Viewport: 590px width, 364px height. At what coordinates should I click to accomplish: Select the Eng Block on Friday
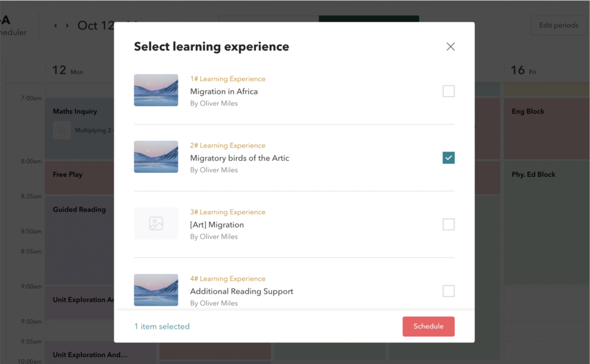coord(528,112)
